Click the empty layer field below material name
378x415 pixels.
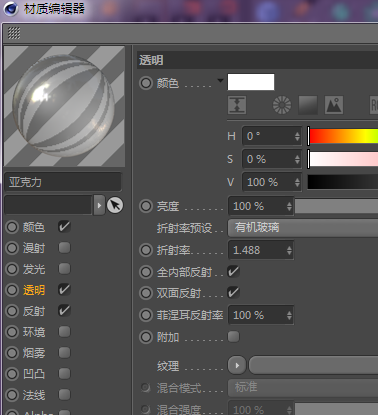click(48, 205)
